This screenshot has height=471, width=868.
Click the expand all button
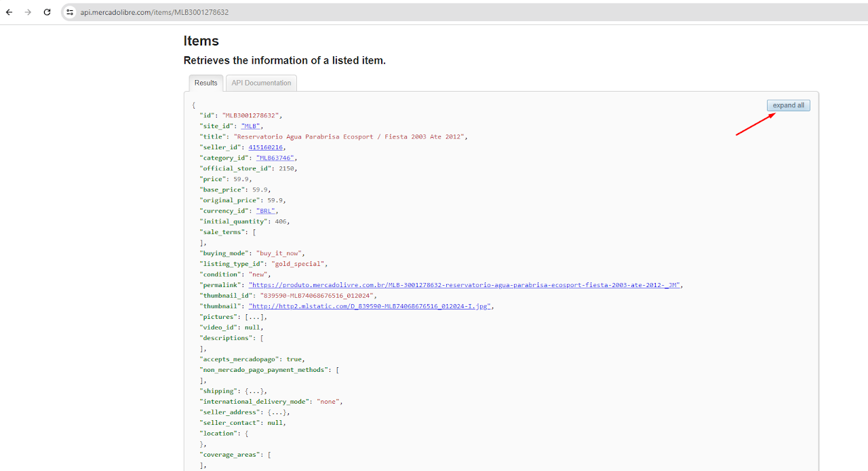(x=789, y=105)
